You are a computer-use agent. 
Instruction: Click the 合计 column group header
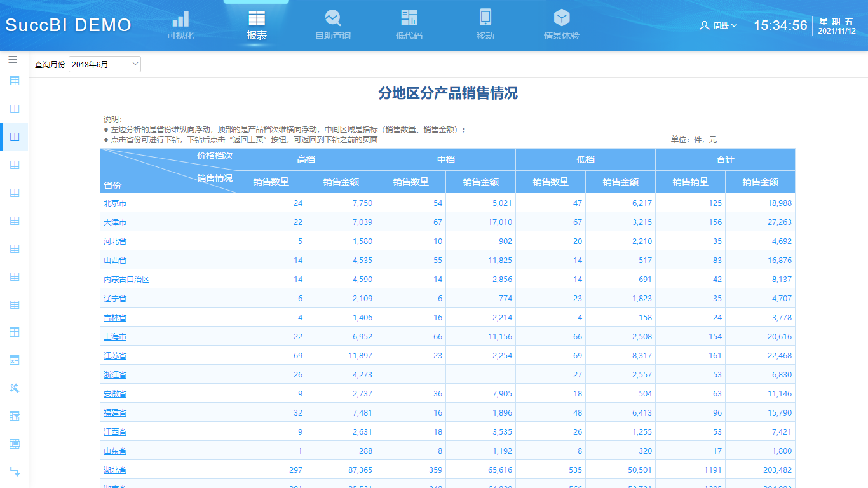click(726, 159)
